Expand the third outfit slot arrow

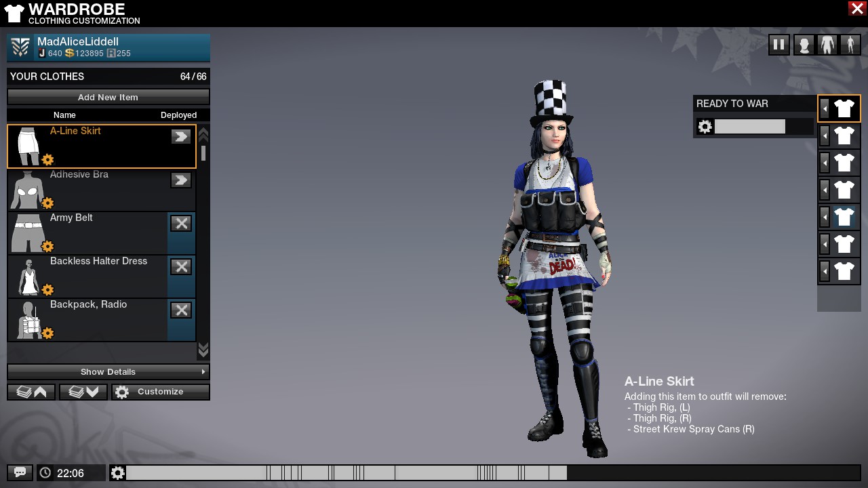(825, 163)
